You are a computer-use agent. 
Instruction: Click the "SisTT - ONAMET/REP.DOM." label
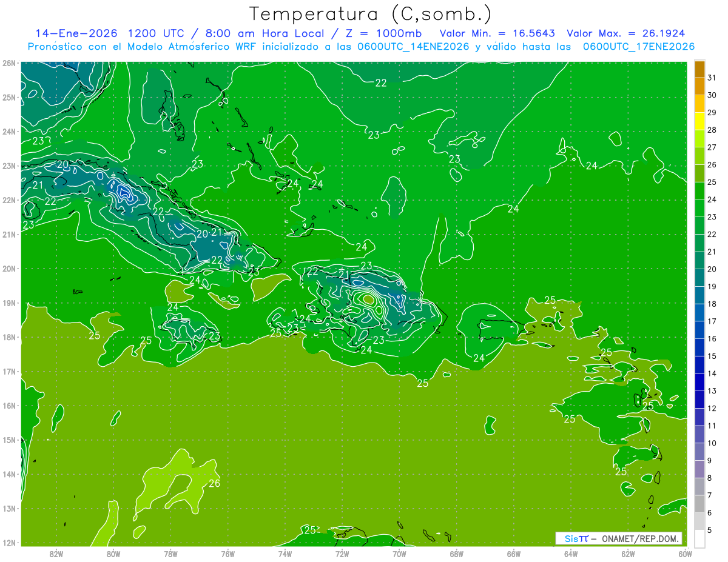tap(619, 538)
